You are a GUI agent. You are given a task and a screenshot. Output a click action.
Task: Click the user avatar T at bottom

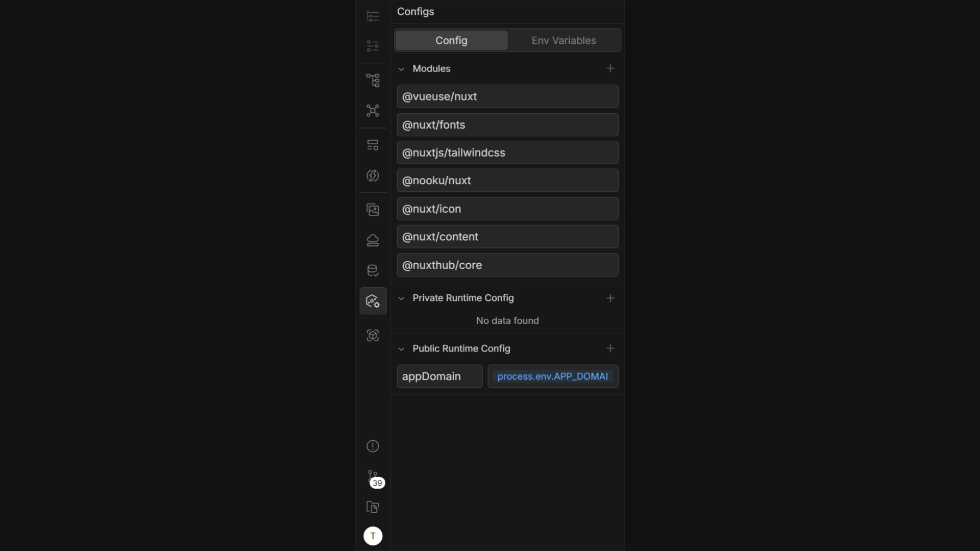[373, 536]
